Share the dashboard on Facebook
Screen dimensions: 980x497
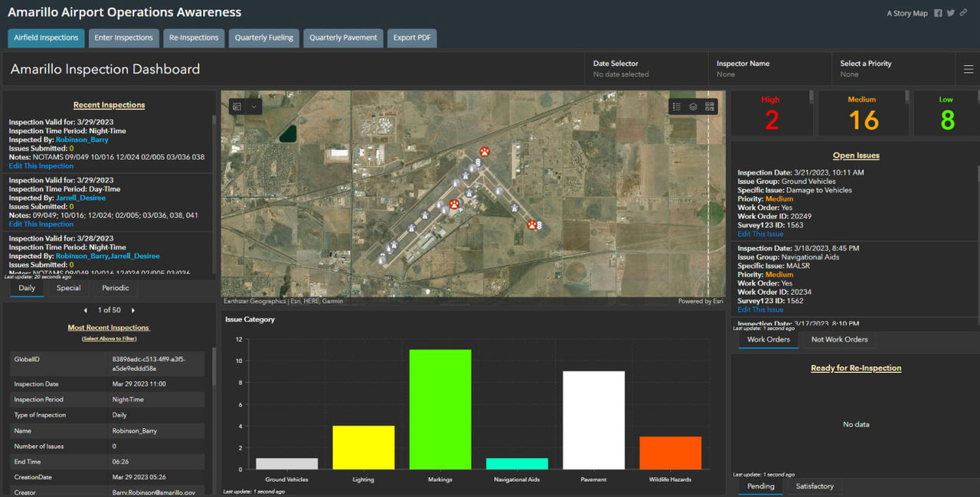tap(938, 13)
